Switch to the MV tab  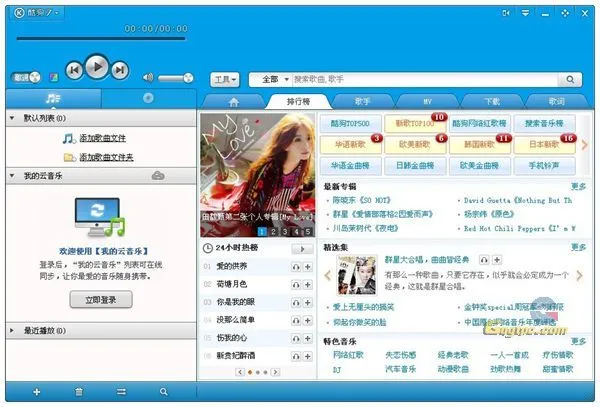click(x=427, y=102)
